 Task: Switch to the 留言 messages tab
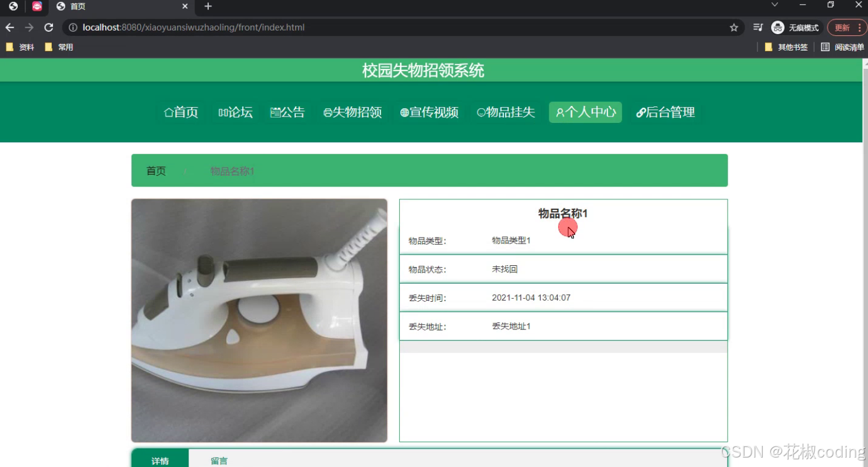(x=219, y=461)
